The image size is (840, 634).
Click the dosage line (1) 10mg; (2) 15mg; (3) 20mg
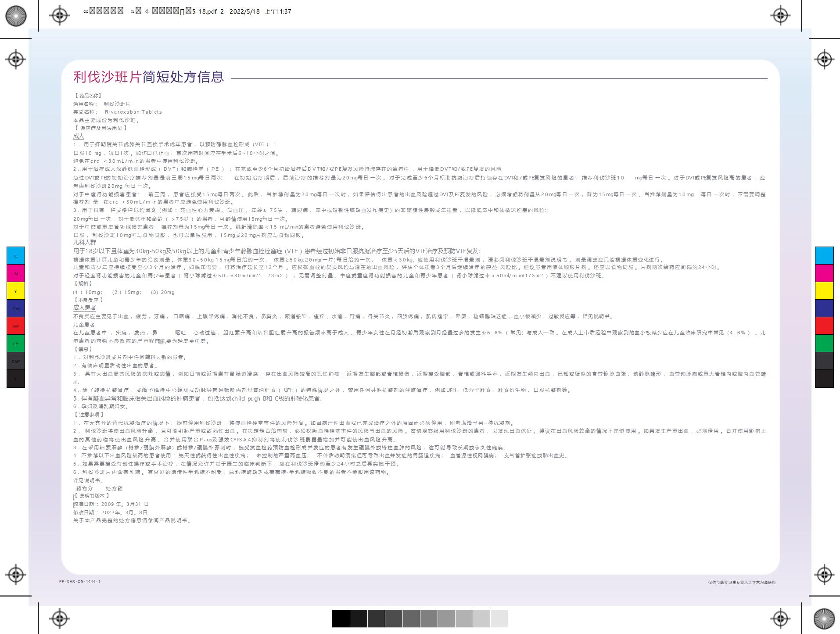[124, 292]
